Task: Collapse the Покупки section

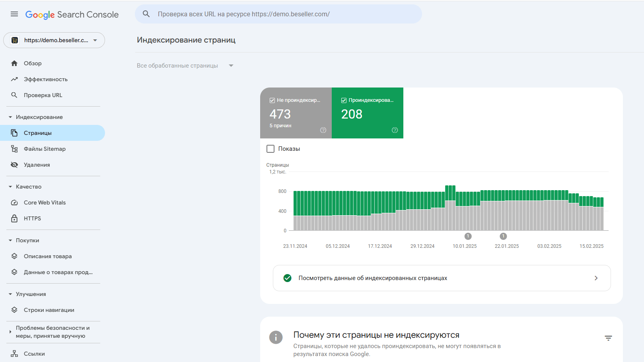Action: click(10, 240)
